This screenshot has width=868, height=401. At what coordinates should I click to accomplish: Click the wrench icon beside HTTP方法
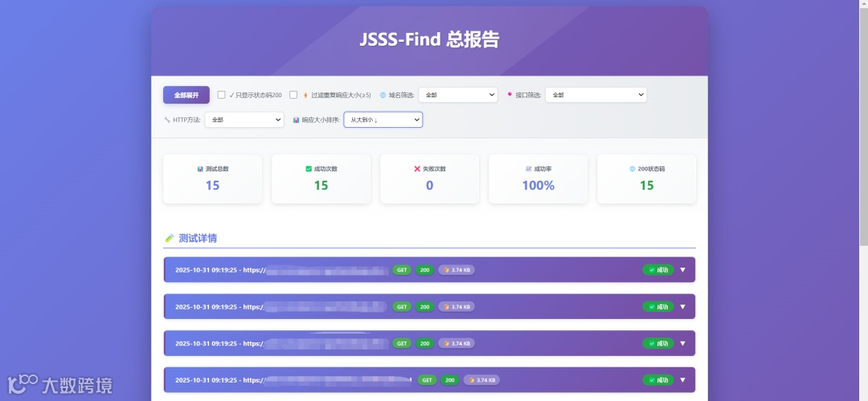click(x=167, y=120)
